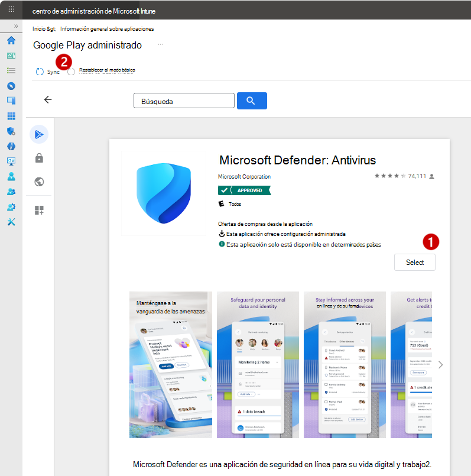471x476 pixels.
Task: Click Microsoft Corporation developer link
Action: click(x=244, y=177)
